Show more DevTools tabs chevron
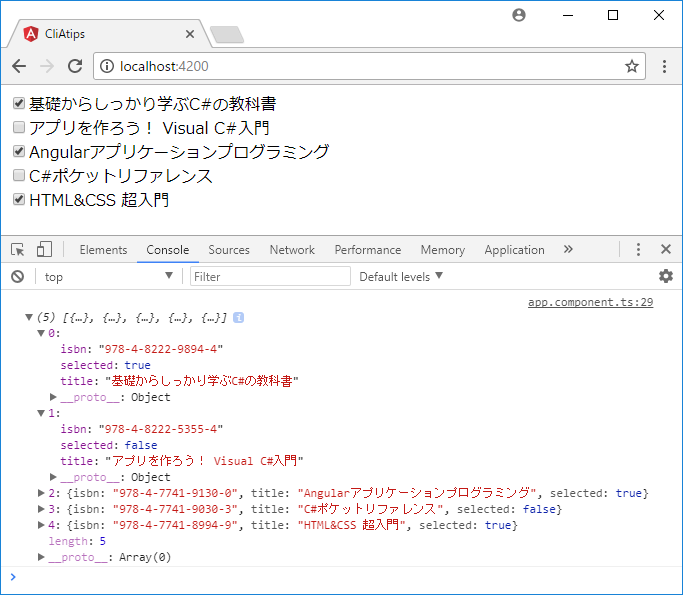 point(568,249)
